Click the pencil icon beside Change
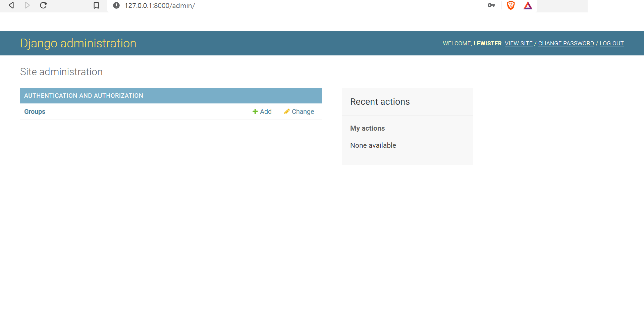 [x=287, y=111]
